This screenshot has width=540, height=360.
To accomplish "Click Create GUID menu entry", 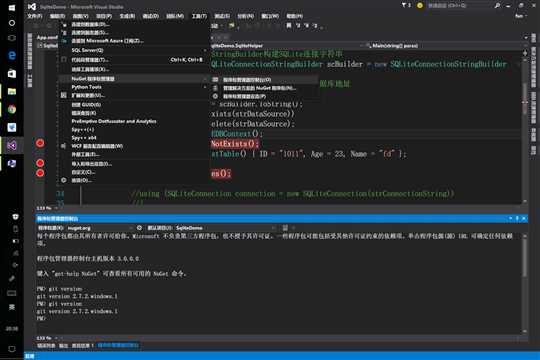I will click(134, 104).
